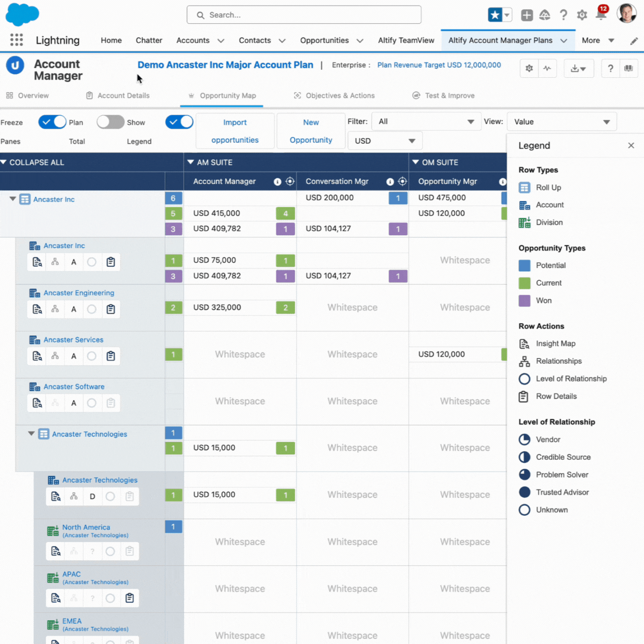644x644 pixels.
Task: Switch to the Account Details tab
Action: coord(118,96)
